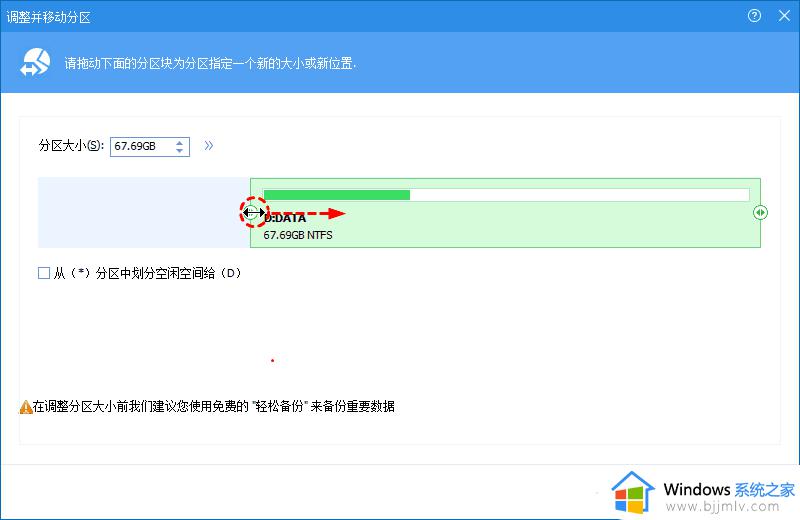
Task: Click the 分区大小(S) label
Action: pyautogui.click(x=71, y=146)
